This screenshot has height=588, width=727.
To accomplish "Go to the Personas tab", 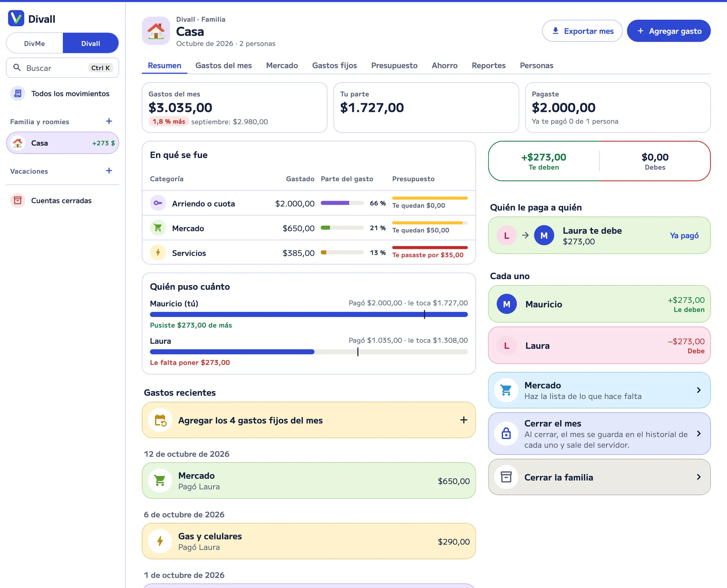I will point(537,65).
